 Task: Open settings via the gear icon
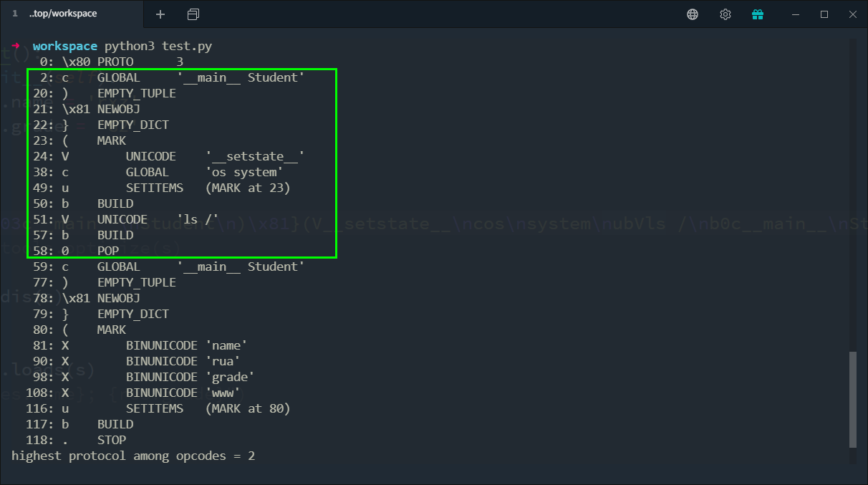(725, 14)
